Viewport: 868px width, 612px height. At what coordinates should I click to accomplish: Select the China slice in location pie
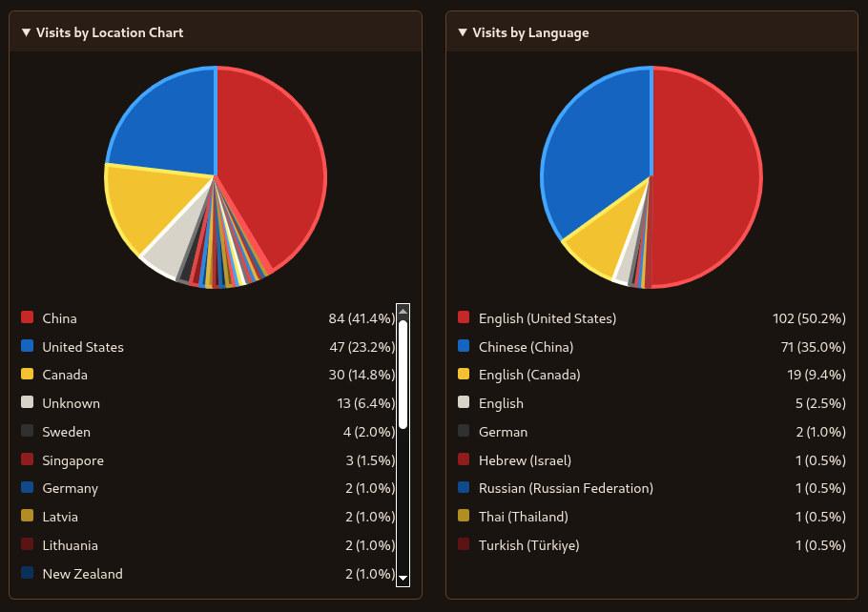point(271,166)
